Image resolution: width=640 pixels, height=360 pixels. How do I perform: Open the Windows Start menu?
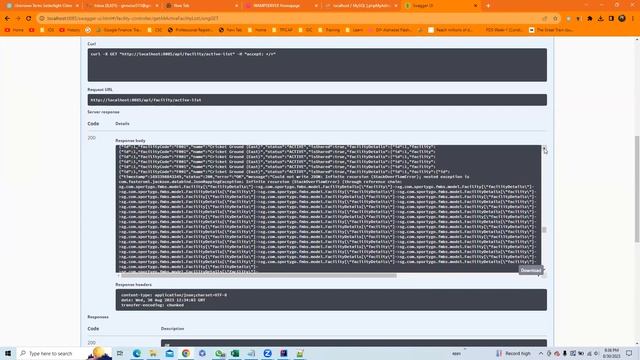8,353
